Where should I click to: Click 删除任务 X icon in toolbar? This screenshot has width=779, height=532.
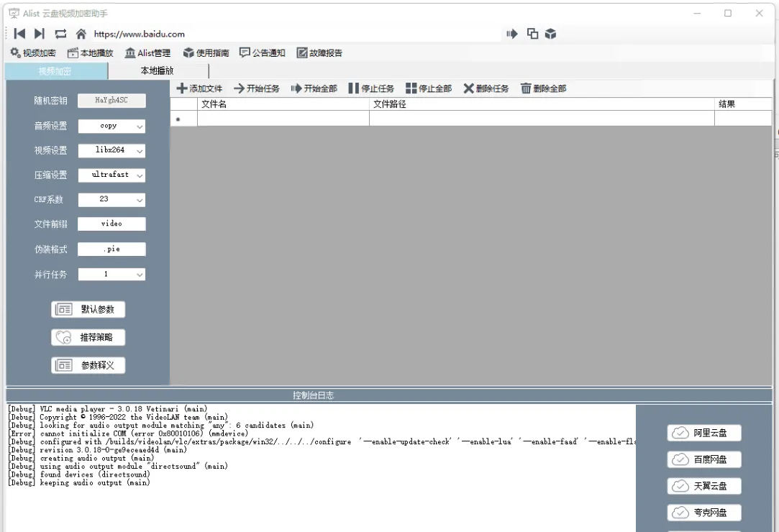click(x=468, y=88)
